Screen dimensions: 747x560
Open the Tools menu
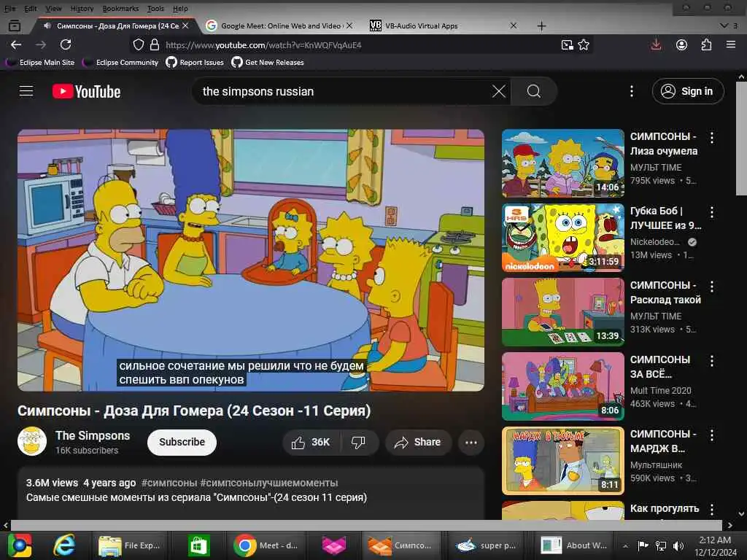coord(155,8)
